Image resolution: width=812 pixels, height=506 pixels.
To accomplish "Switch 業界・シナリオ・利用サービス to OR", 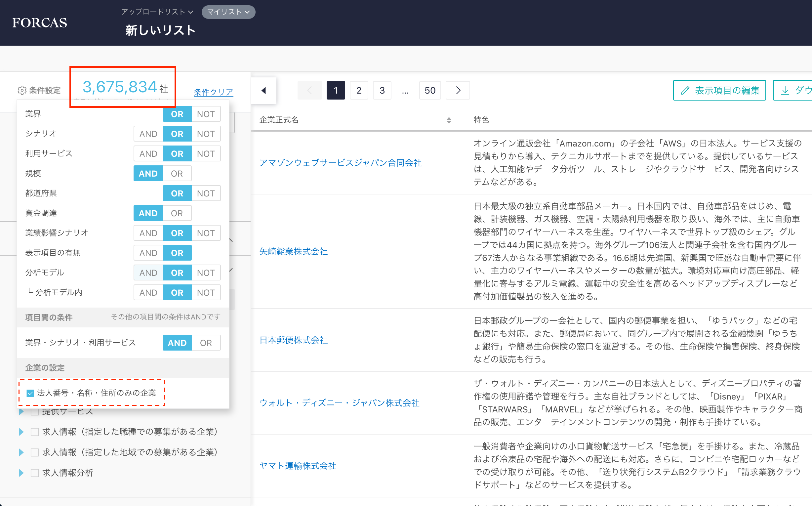I will point(205,343).
